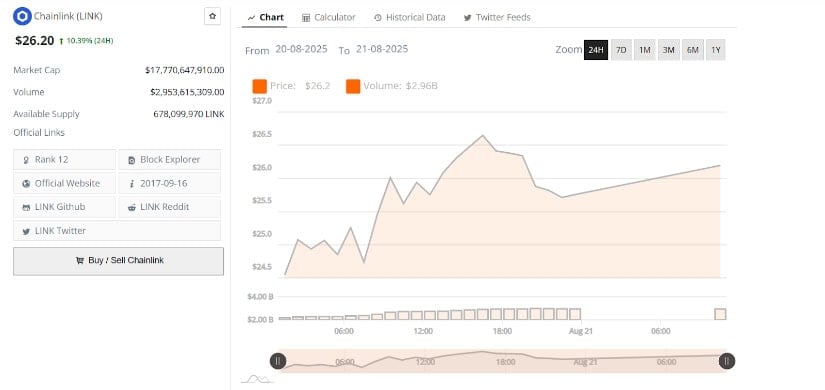Visit the LINK Reddit page
Viewport: 825px width, 390px height.
[x=169, y=207]
